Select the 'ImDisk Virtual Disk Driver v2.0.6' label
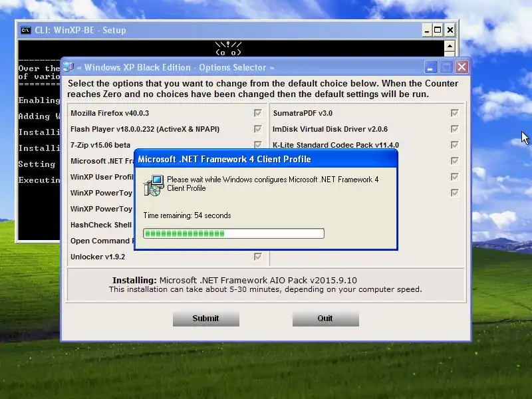Image resolution: width=532 pixels, height=399 pixels. [x=330, y=129]
